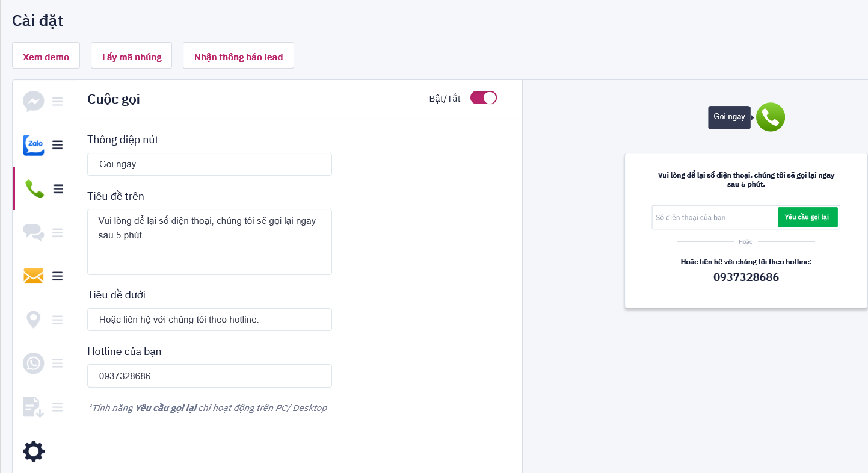The image size is (868, 473).
Task: Click the green phone preview button
Action: pos(770,117)
